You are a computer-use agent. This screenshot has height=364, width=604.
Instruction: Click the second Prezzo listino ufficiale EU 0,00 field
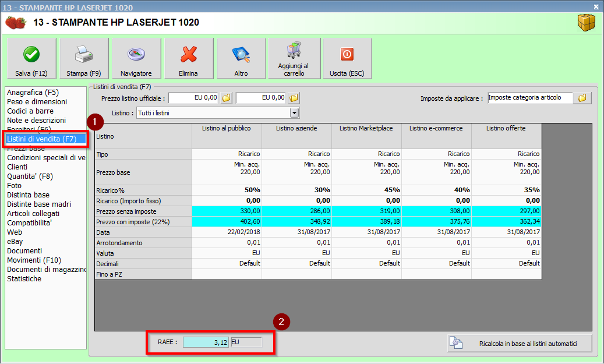[261, 98]
